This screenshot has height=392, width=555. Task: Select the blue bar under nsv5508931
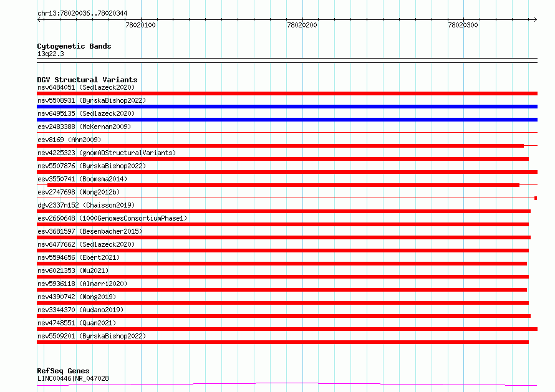point(287,107)
